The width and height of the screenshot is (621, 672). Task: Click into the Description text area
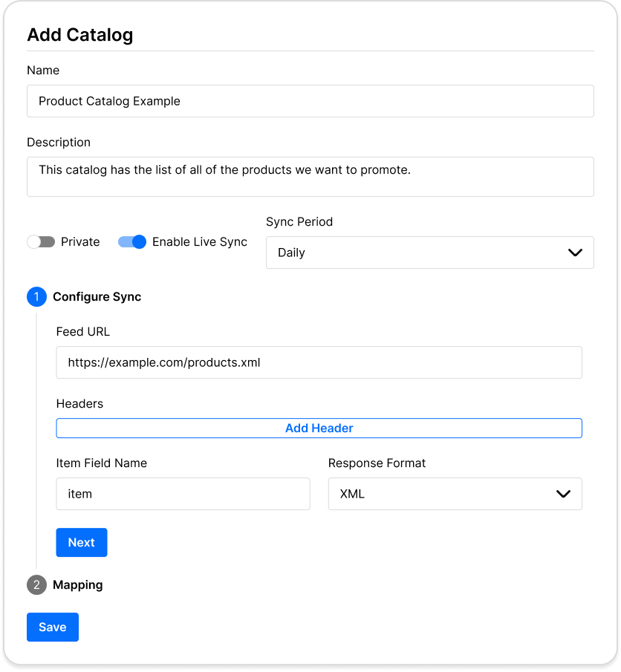click(310, 177)
